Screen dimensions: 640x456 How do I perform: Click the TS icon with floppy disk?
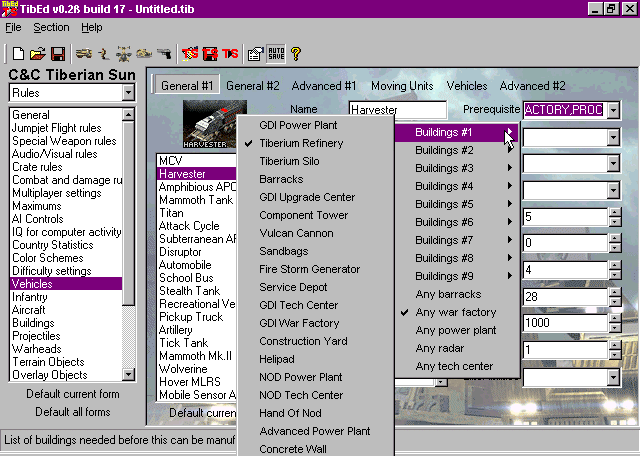[x=210, y=53]
